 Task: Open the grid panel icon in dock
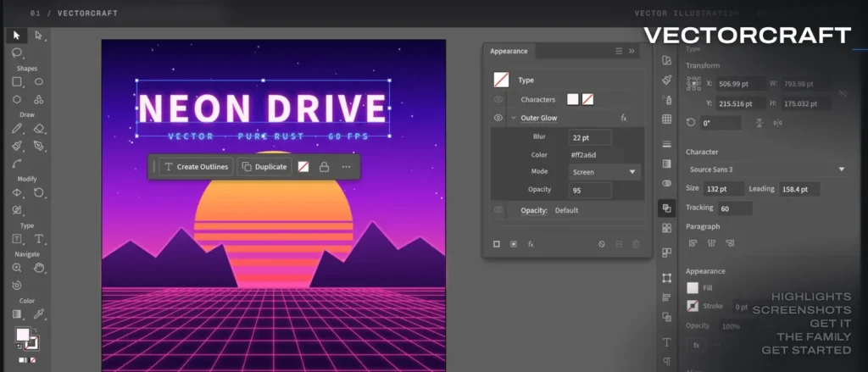[x=667, y=119]
